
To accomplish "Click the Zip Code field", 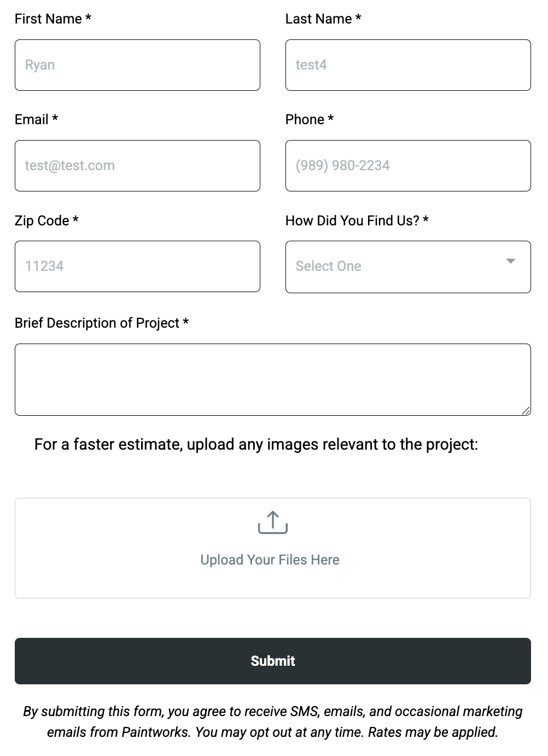I will 137,266.
